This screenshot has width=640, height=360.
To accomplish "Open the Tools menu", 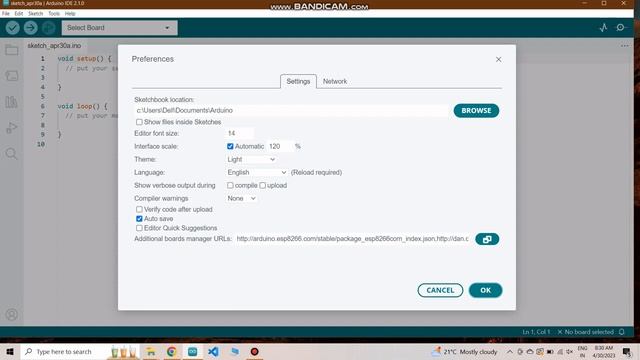I will tap(54, 13).
